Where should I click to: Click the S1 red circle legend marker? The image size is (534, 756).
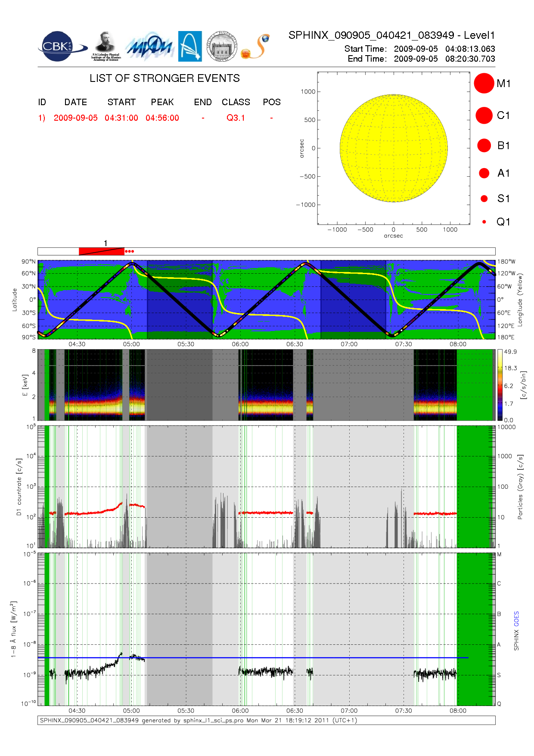point(484,199)
